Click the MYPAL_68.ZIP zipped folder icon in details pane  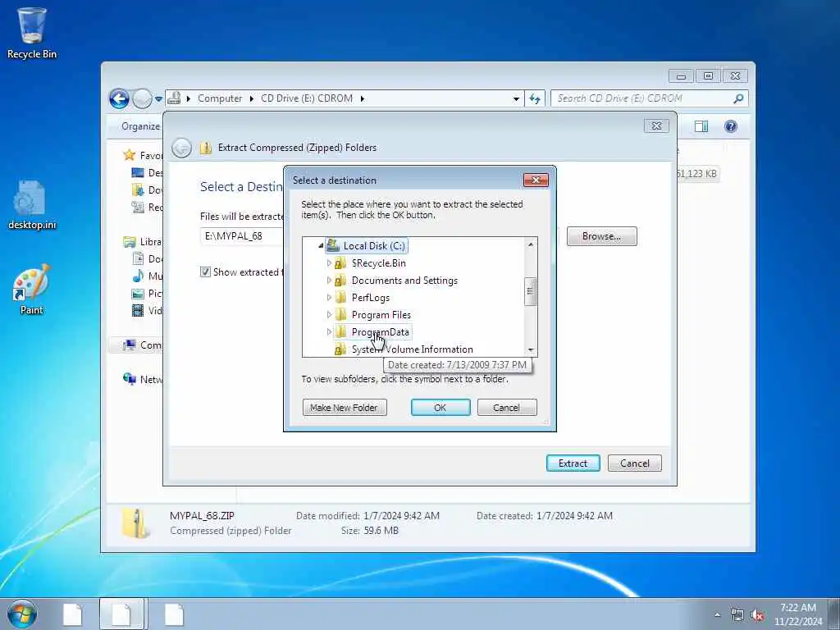pyautogui.click(x=136, y=523)
